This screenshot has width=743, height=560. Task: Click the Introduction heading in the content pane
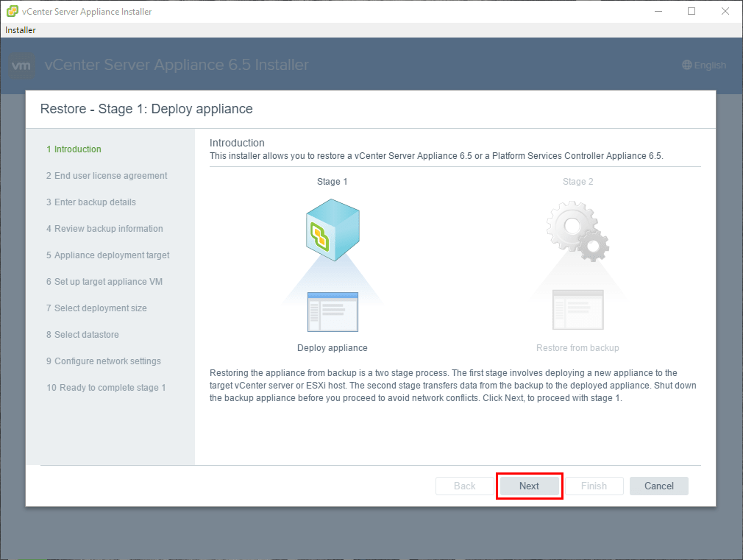(237, 143)
